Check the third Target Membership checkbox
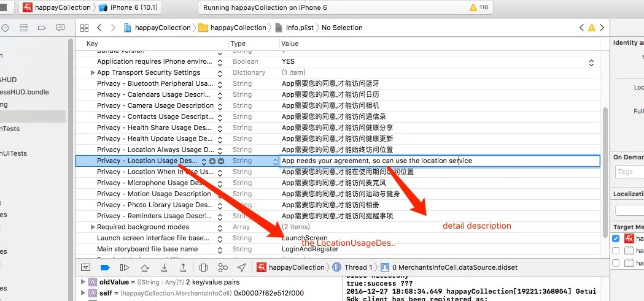This screenshot has width=644, height=301. click(x=616, y=263)
